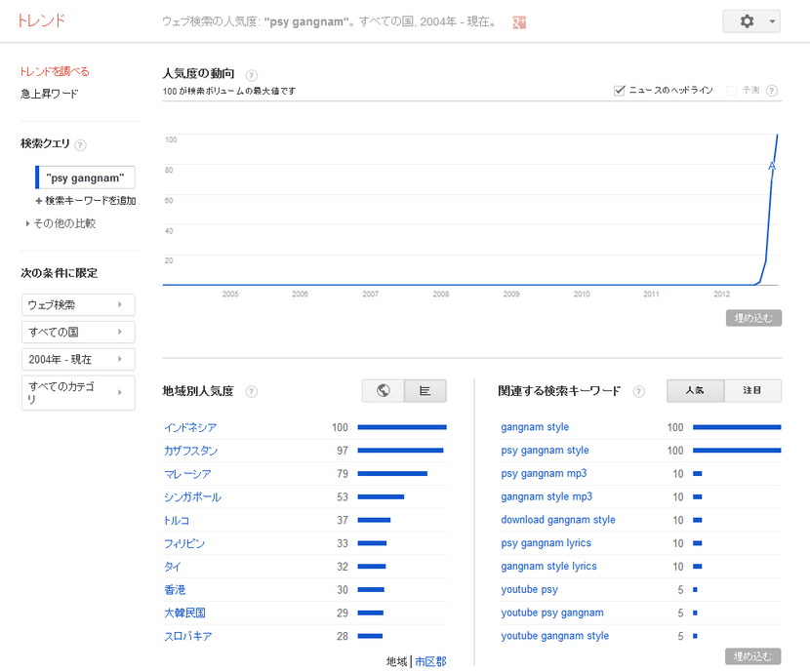Viewport: 810px width, 672px height.
Task: Open the settings gear menu
Action: tap(747, 21)
